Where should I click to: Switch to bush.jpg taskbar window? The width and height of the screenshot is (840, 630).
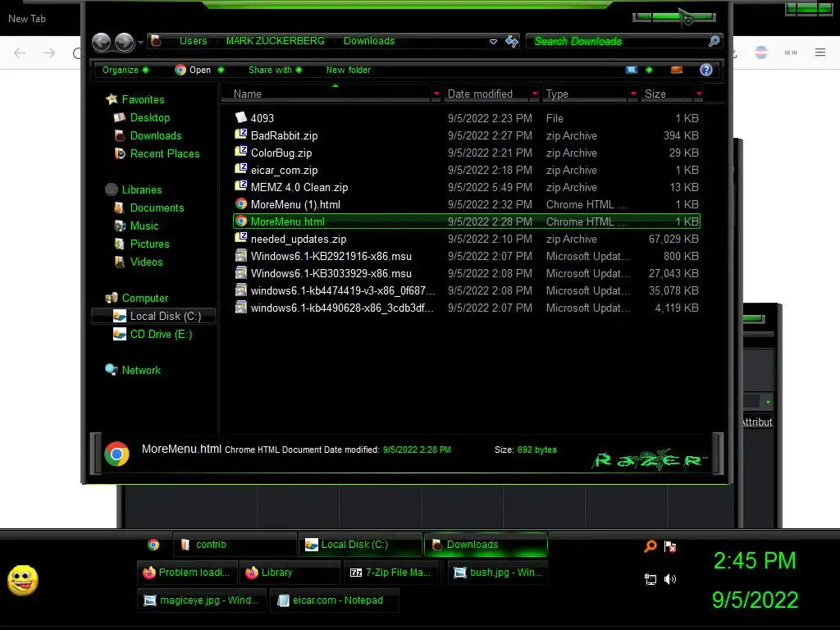click(498, 572)
